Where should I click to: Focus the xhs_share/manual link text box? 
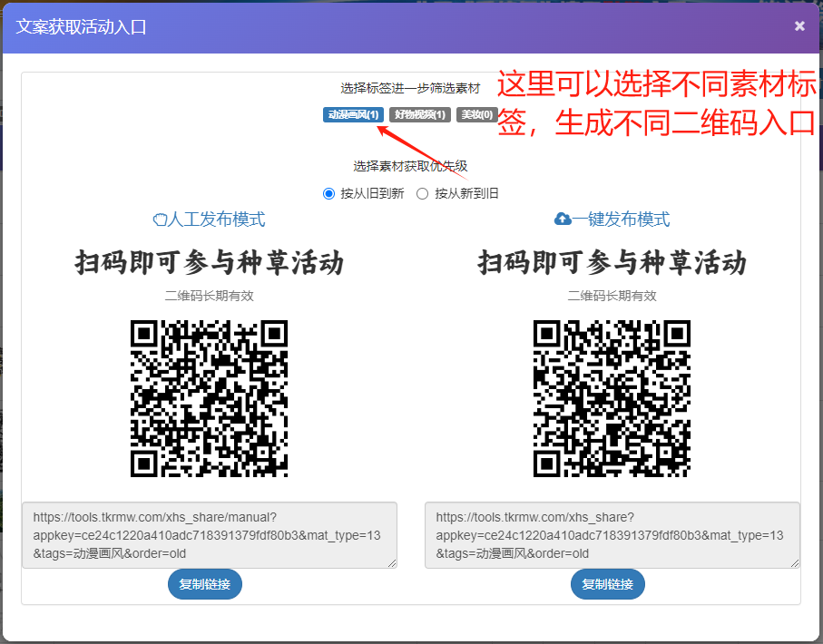pos(210,535)
